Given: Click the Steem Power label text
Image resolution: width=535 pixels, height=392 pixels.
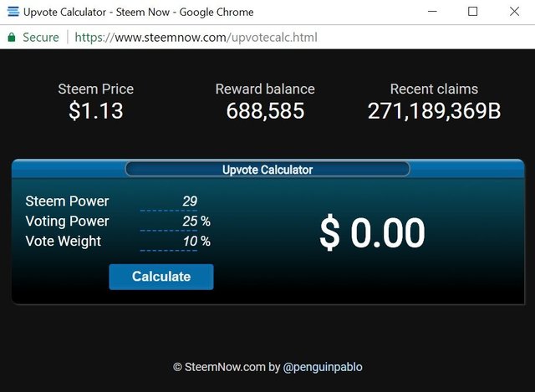Looking at the screenshot, I should pyautogui.click(x=67, y=201).
